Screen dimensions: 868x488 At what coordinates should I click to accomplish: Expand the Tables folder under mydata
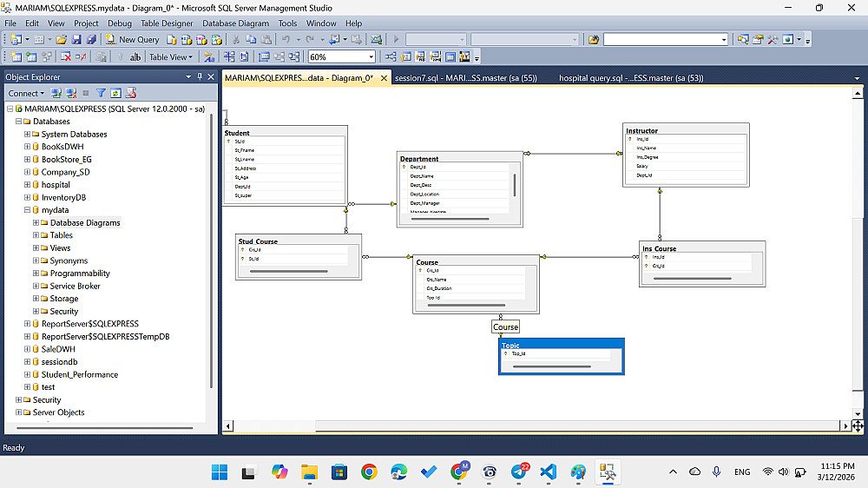click(36, 235)
